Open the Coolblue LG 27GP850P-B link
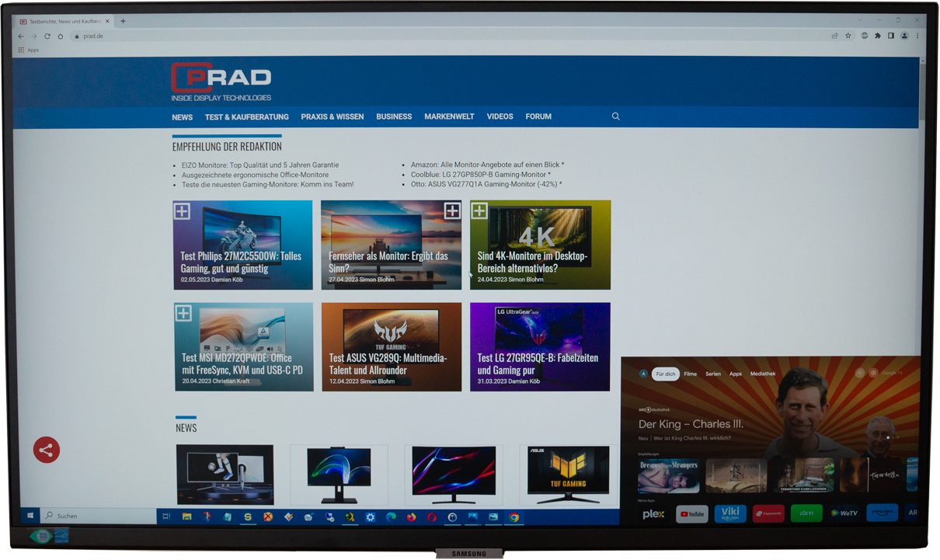 (x=481, y=175)
